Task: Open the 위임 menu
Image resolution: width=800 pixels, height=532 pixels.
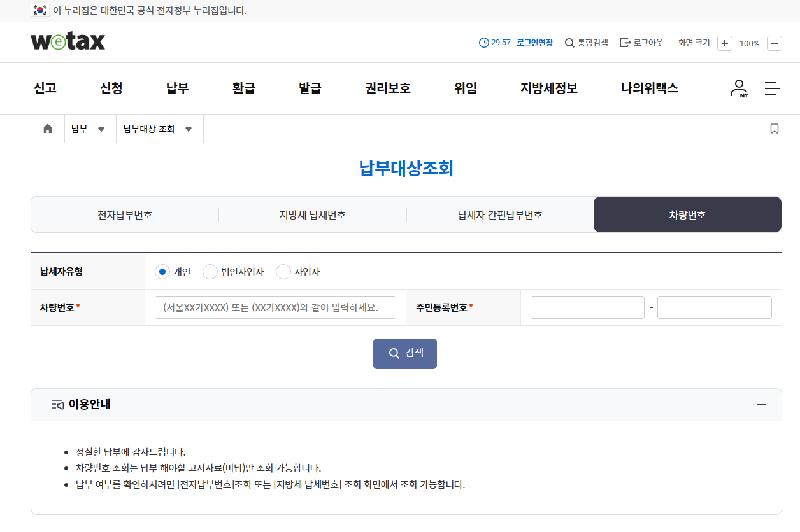Action: click(x=466, y=88)
